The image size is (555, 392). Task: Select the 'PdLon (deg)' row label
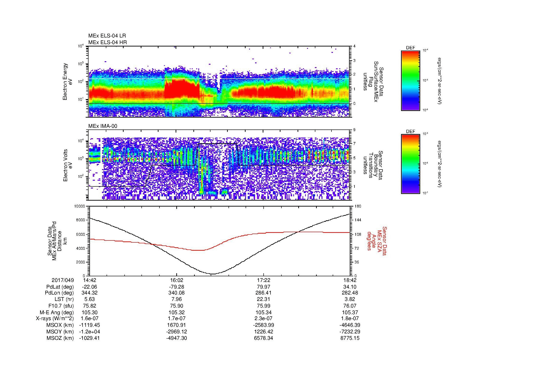coord(60,293)
